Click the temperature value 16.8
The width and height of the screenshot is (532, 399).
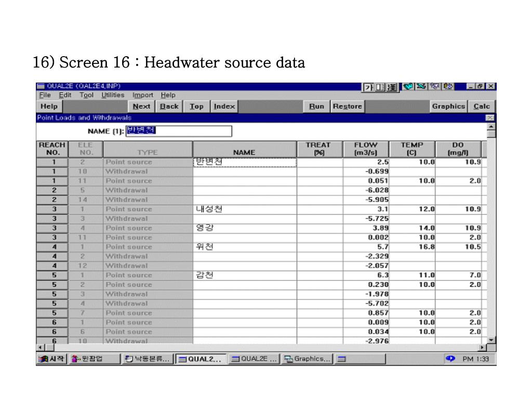pos(427,247)
